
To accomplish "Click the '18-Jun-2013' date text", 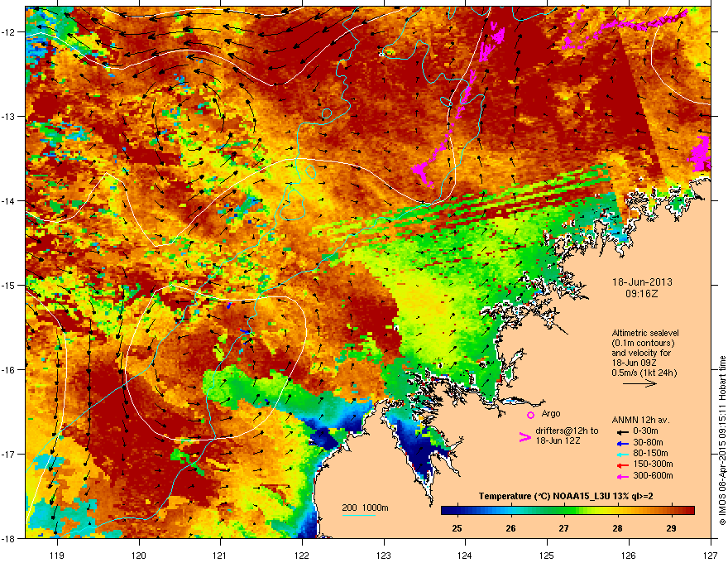I will [x=642, y=282].
